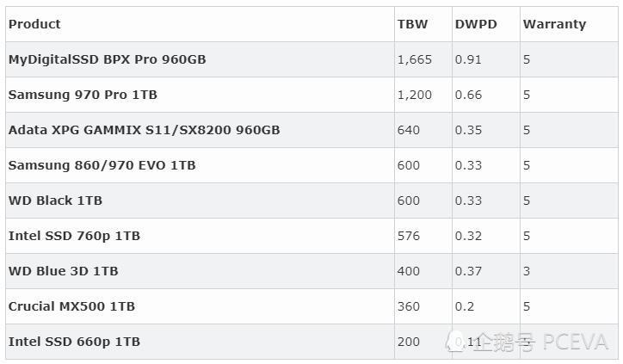Viewport: 623px width, 364px height.
Task: Click the 1,200 TBW value
Action: pos(414,95)
